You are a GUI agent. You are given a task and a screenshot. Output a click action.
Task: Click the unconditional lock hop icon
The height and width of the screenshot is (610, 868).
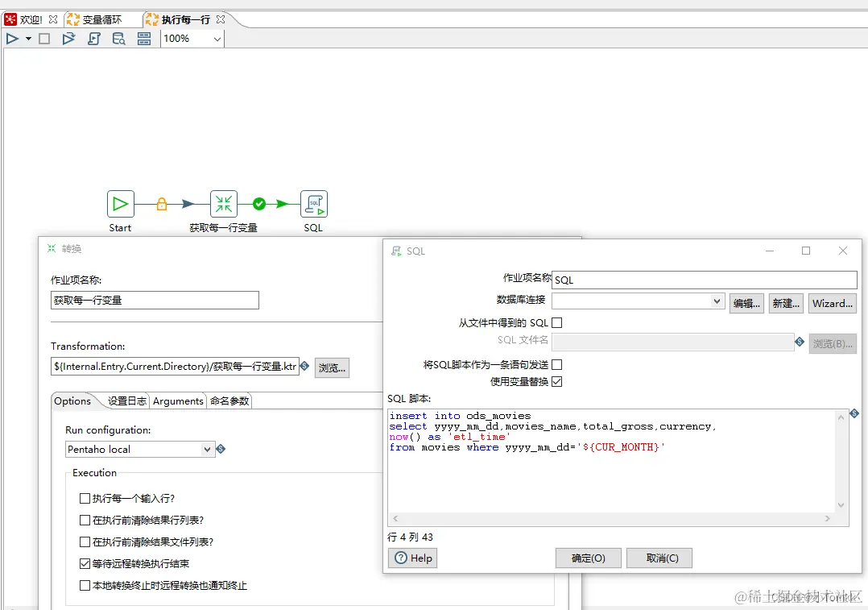pos(162,204)
